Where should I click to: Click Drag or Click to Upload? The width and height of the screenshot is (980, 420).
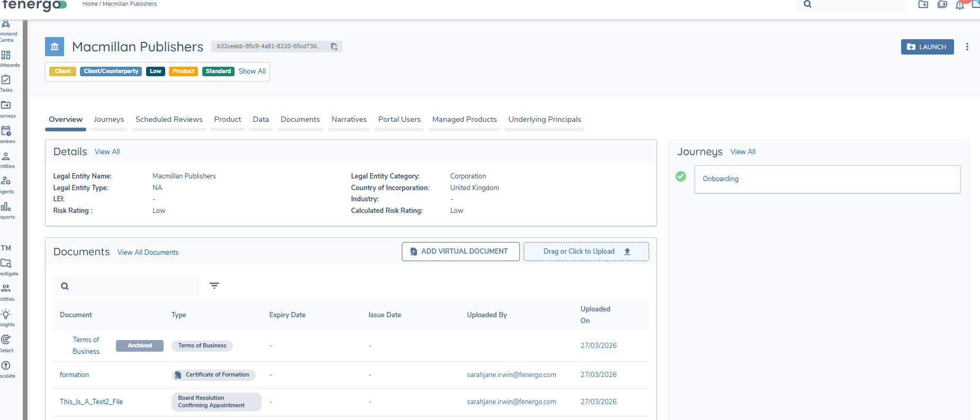[586, 252]
